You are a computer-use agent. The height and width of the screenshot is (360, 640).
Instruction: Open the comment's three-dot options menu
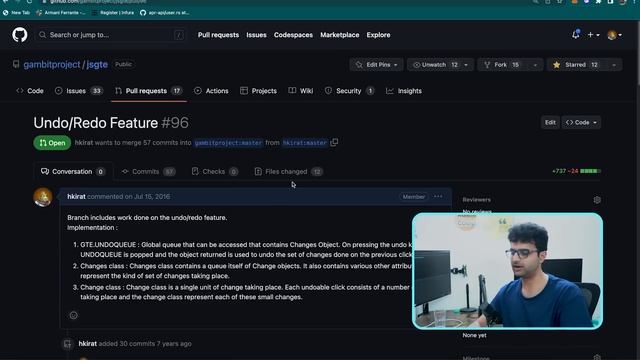pos(438,197)
